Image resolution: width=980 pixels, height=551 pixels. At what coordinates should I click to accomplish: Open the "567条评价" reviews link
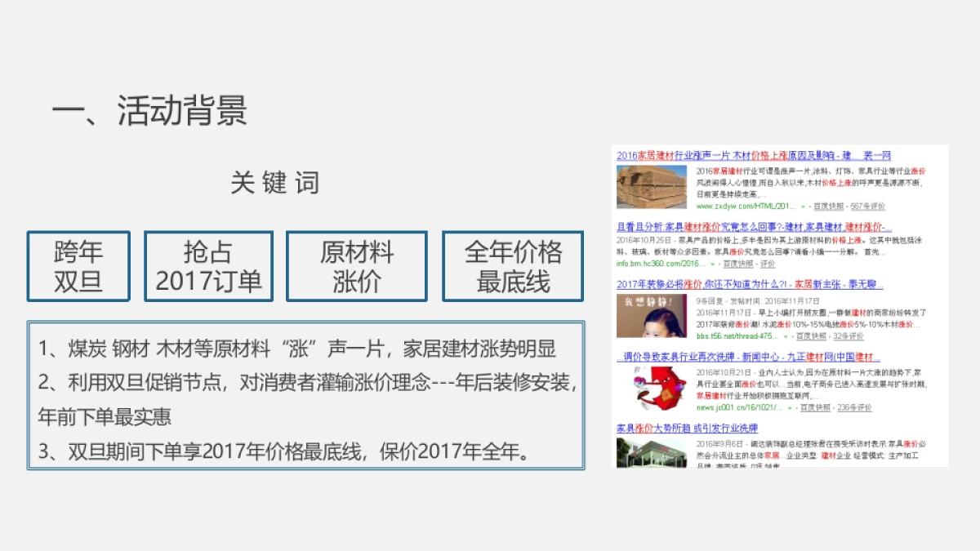[866, 205]
